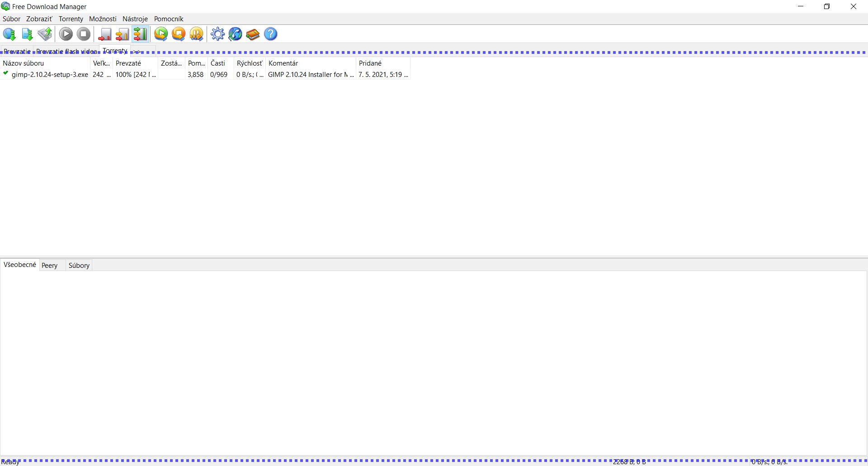Click ratio value 3,858

tap(196, 75)
